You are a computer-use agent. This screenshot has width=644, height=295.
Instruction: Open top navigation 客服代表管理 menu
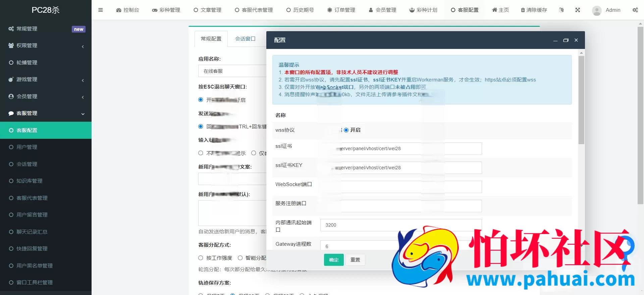coord(254,10)
